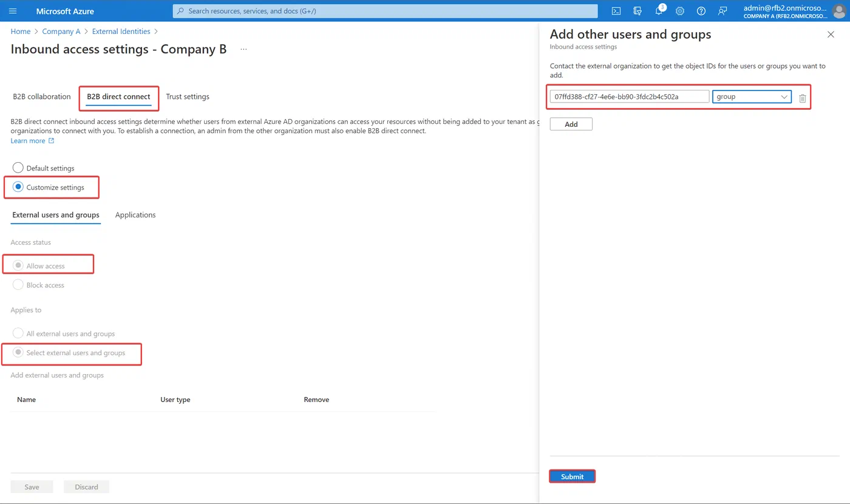Screen dimensions: 850x504
Task: Click the Remove column header
Action: (x=316, y=400)
